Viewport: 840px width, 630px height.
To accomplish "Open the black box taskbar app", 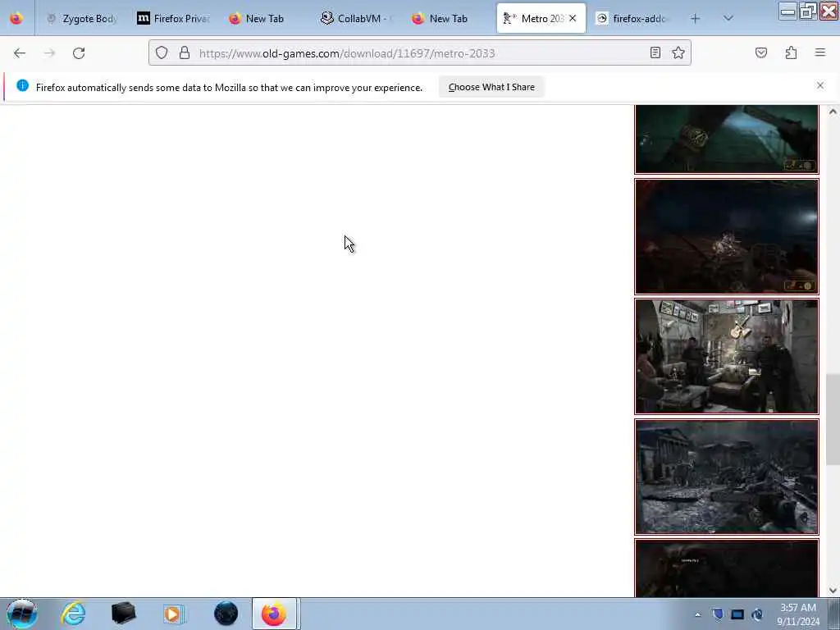I will pos(123,614).
